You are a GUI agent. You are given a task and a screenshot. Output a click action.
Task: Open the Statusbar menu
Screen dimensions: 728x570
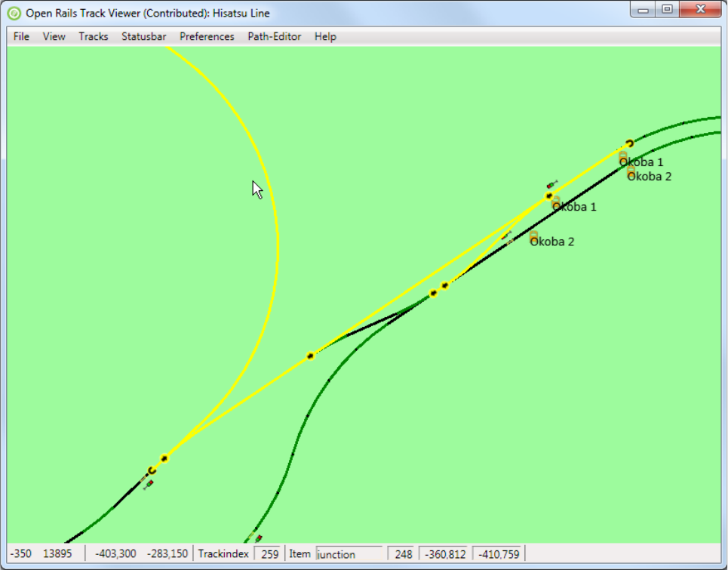(x=144, y=37)
